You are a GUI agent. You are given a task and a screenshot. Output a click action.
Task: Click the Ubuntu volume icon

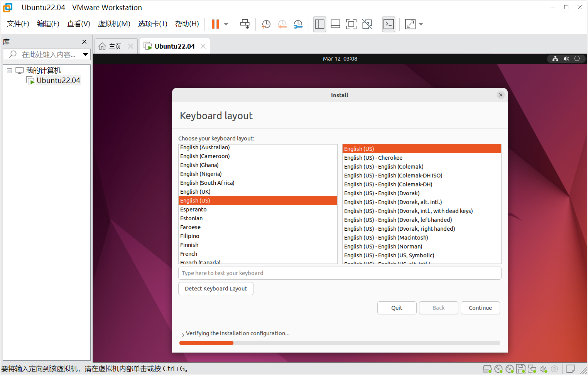tap(566, 59)
